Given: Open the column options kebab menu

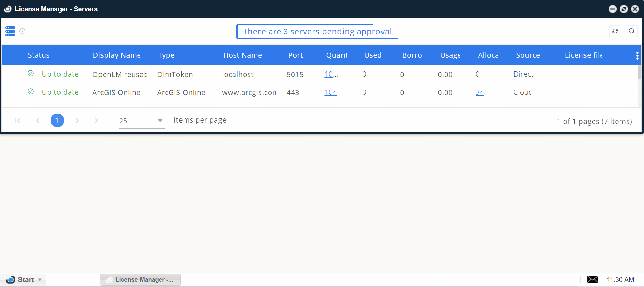Looking at the screenshot, I should pos(637,56).
